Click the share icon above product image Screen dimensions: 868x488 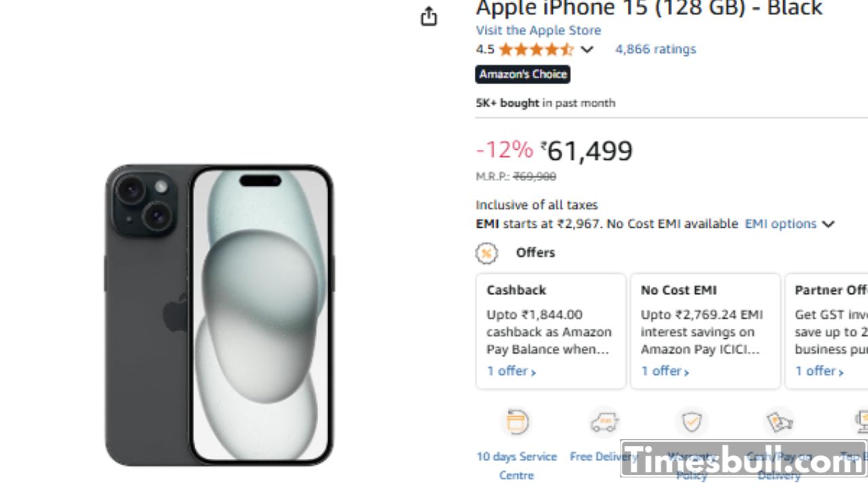point(429,16)
